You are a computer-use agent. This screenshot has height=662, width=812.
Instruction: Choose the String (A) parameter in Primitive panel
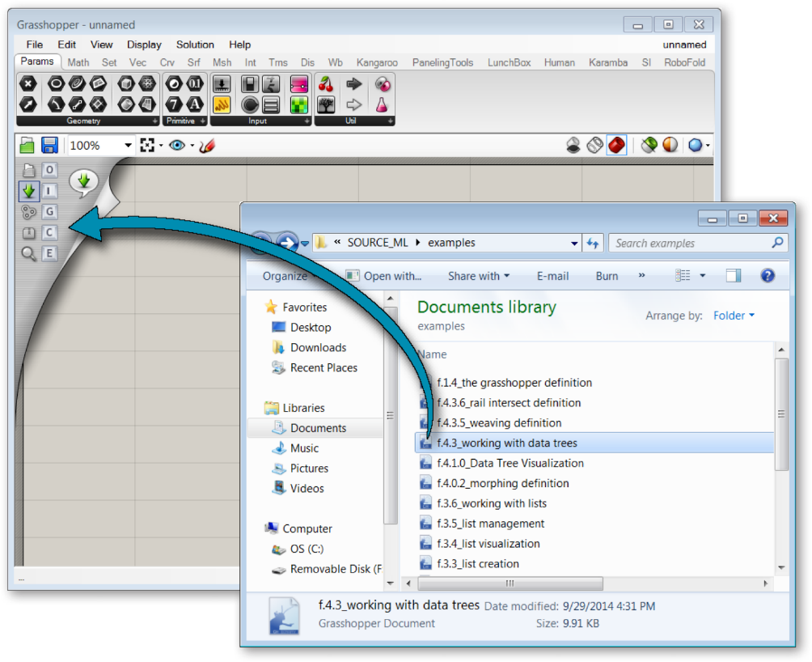pos(195,104)
